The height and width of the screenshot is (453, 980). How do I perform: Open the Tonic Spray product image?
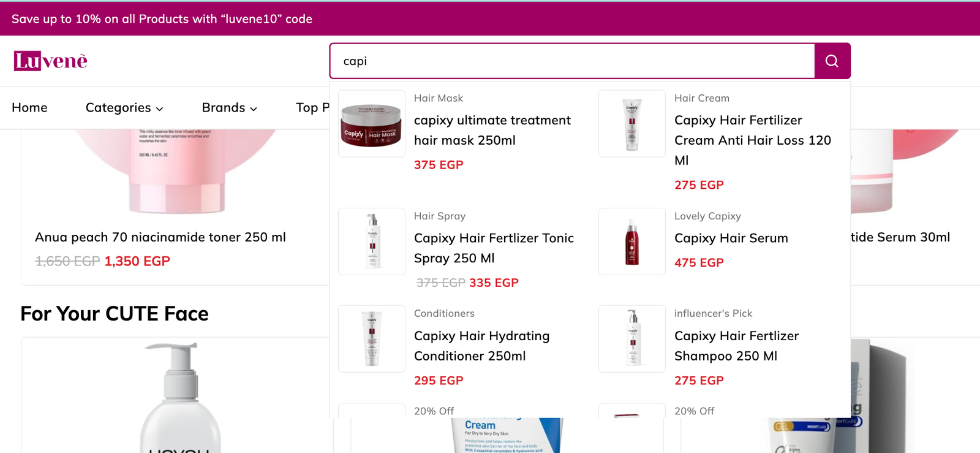(x=372, y=242)
